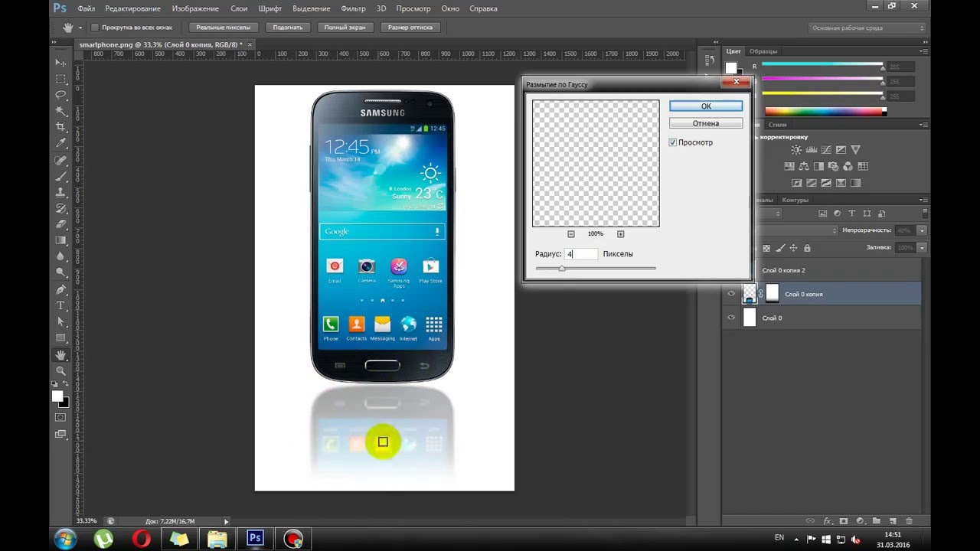The image size is (980, 551).
Task: Select the Eyedropper tool
Action: click(x=60, y=143)
